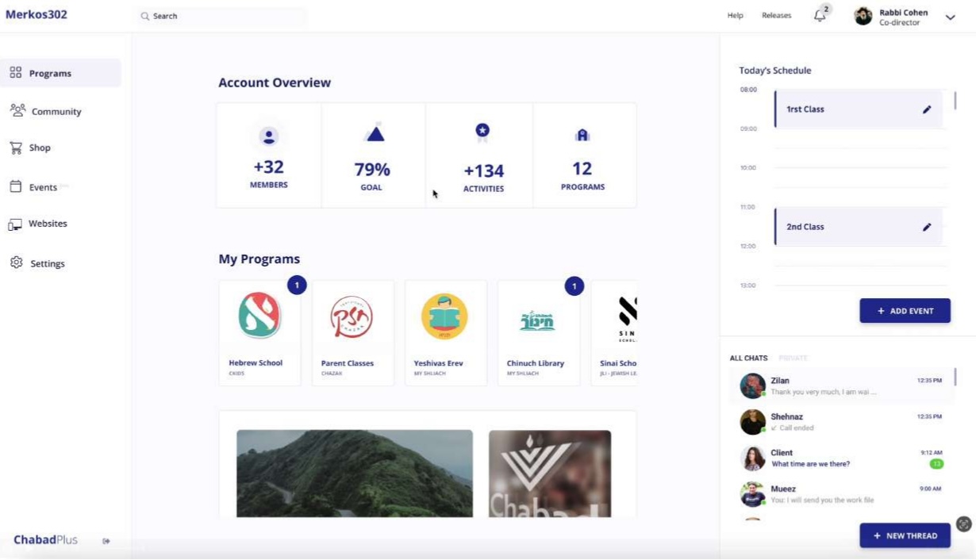Select the 12 Programs card

coord(585,155)
